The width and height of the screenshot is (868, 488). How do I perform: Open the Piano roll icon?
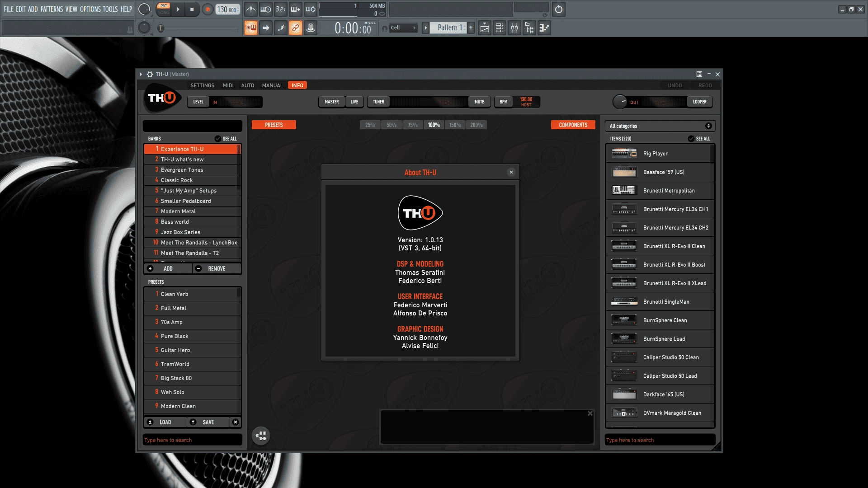[544, 28]
